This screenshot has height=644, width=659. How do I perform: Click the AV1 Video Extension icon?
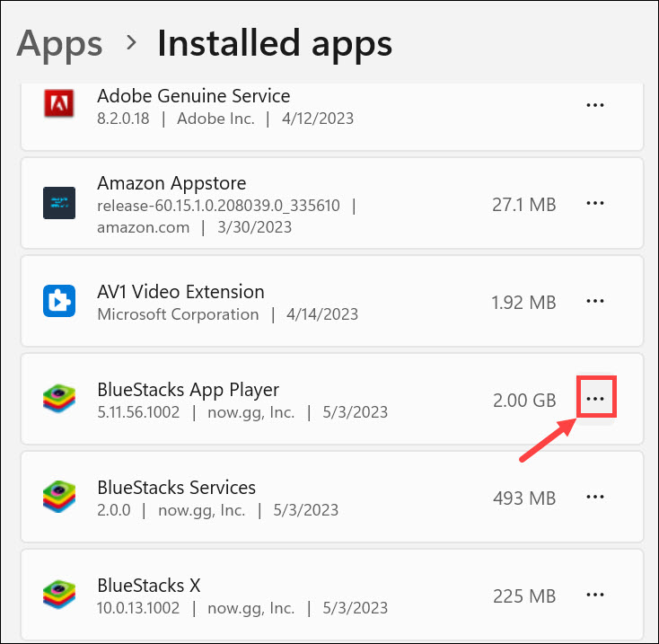pos(59,301)
